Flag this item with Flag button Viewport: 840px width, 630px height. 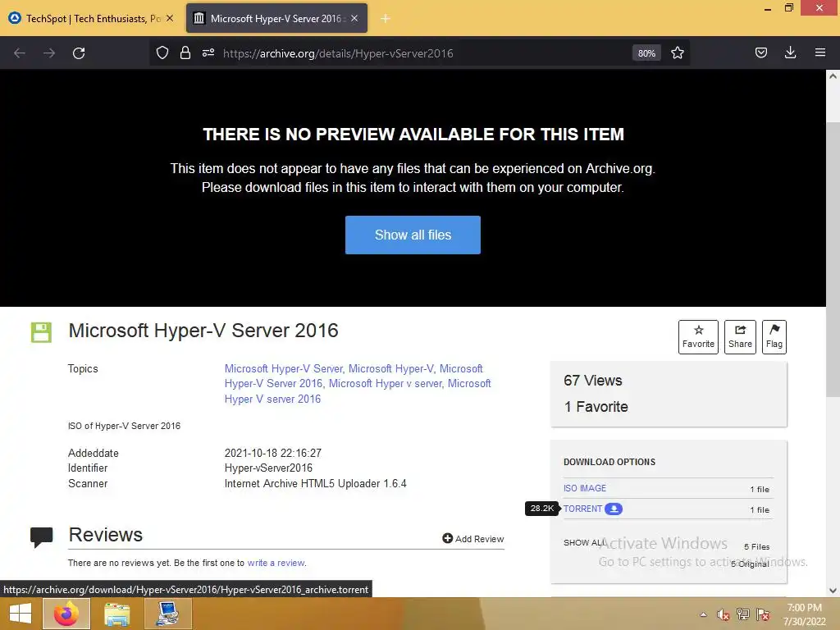pyautogui.click(x=774, y=337)
